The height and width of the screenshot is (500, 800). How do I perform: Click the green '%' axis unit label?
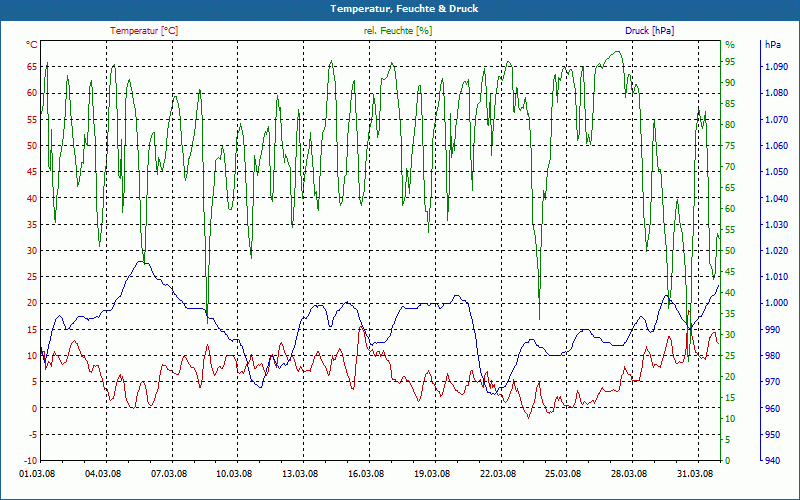pyautogui.click(x=730, y=44)
